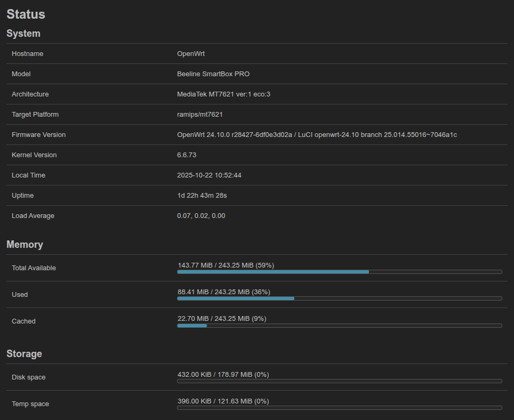Click the load average values 0.07, 0.02, 0.00

[x=201, y=216]
